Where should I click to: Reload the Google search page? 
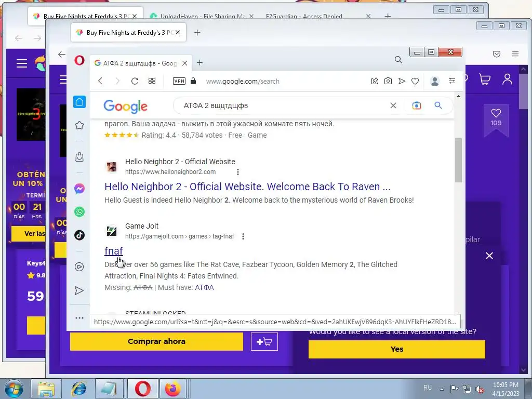coord(135,81)
